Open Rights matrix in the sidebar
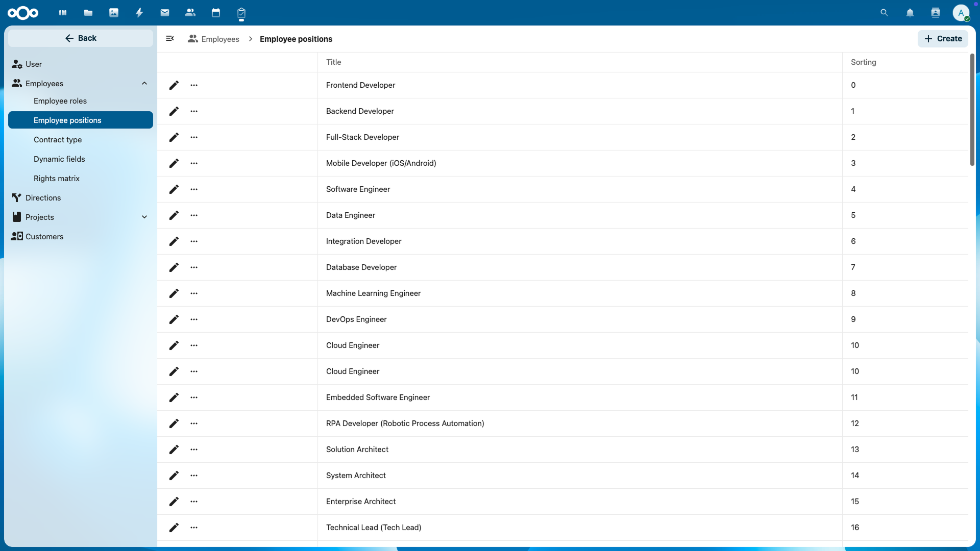980x551 pixels. [57, 179]
